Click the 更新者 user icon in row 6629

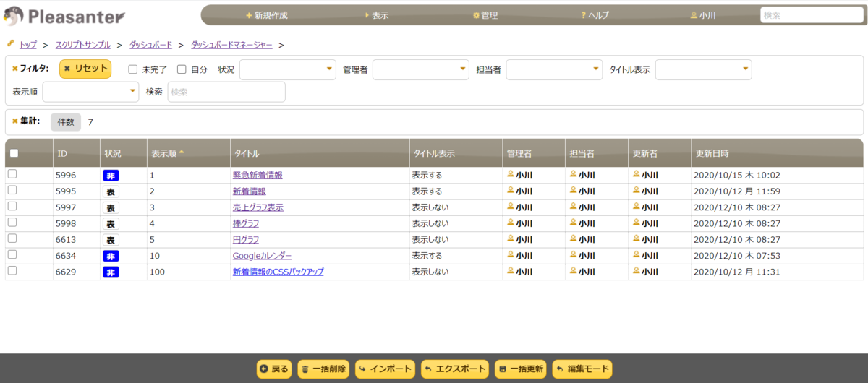(x=636, y=271)
